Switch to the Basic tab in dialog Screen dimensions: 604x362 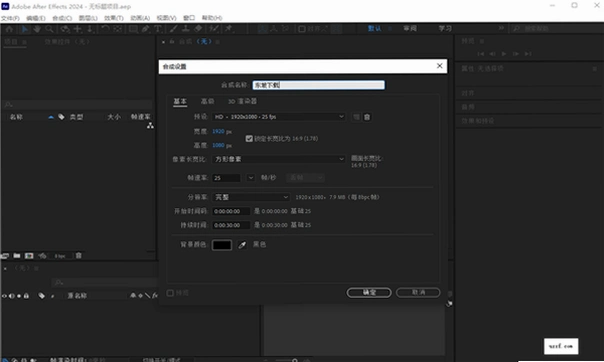[180, 101]
